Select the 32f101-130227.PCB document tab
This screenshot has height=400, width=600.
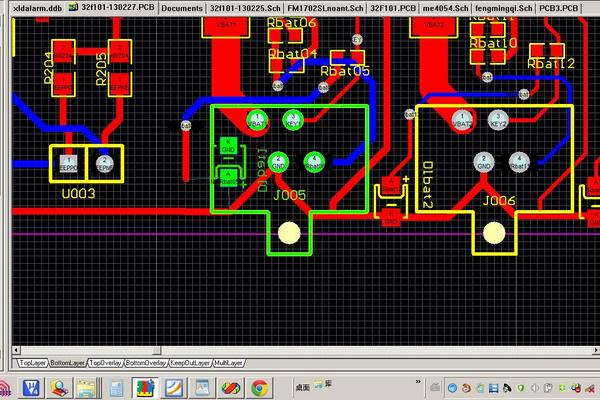point(112,7)
